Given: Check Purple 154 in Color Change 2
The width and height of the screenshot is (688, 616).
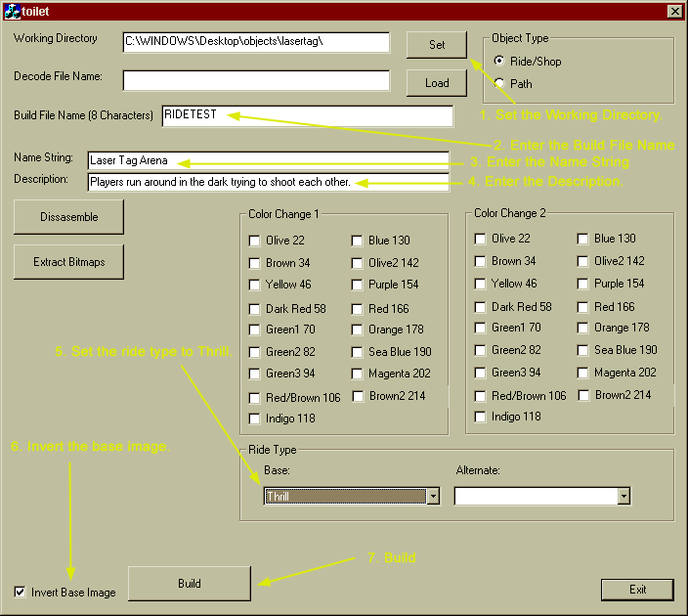Looking at the screenshot, I should coord(582,284).
